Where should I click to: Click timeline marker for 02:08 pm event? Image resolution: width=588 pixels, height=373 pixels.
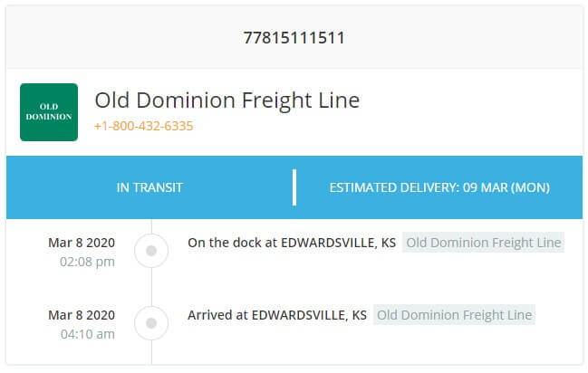(151, 251)
